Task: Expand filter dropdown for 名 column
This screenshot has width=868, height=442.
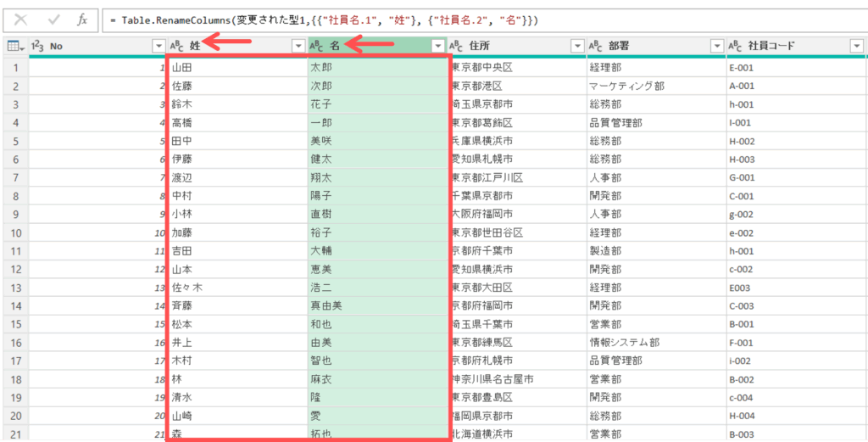Action: click(x=437, y=46)
